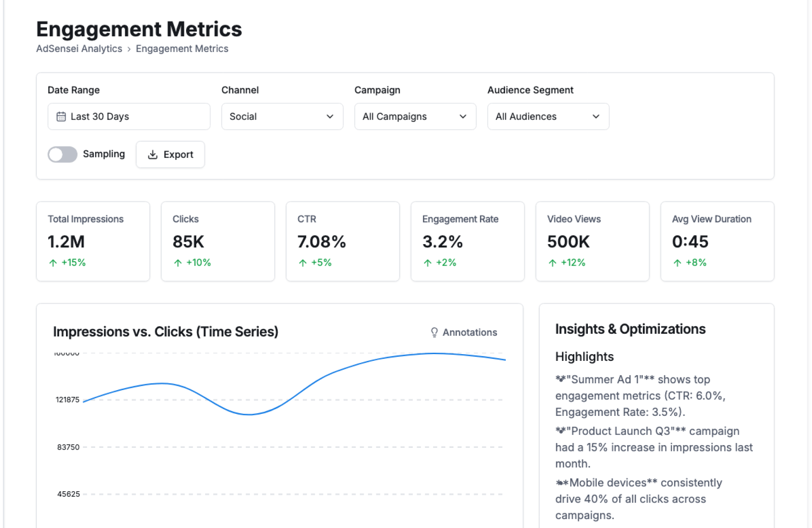Open the All Audiences segment dropdown
Screen dimensions: 812x528
click(548, 116)
